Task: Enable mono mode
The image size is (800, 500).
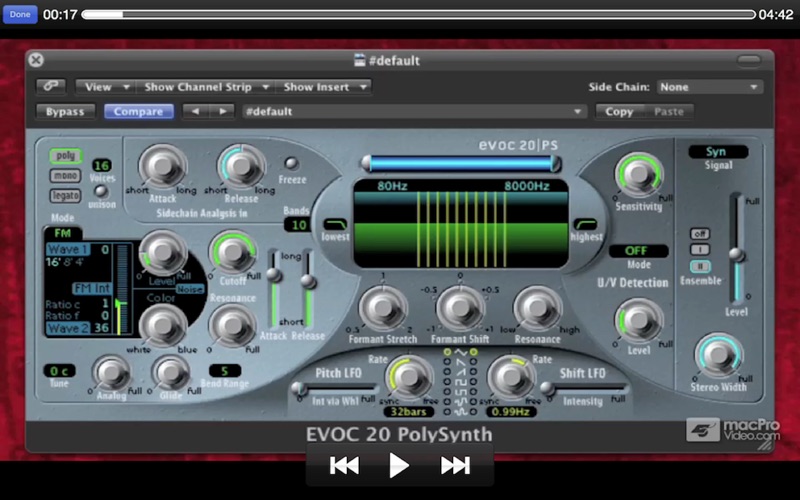Action: pos(65,176)
